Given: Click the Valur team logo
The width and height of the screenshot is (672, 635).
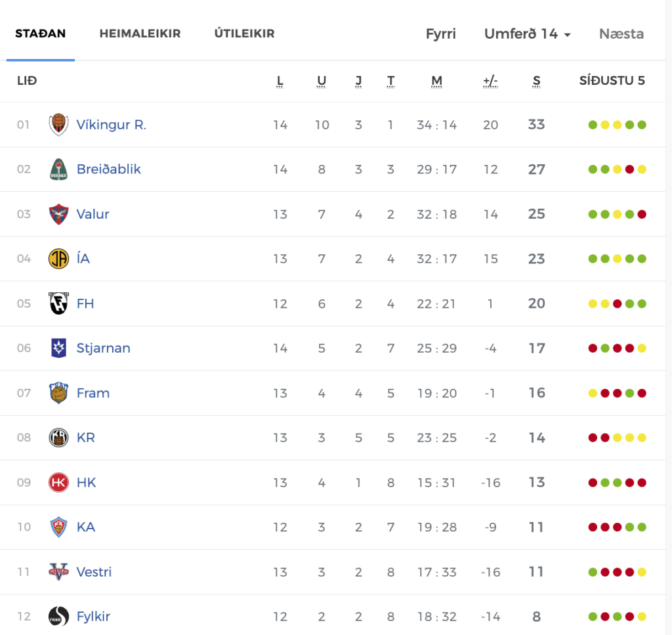Looking at the screenshot, I should 58,214.
